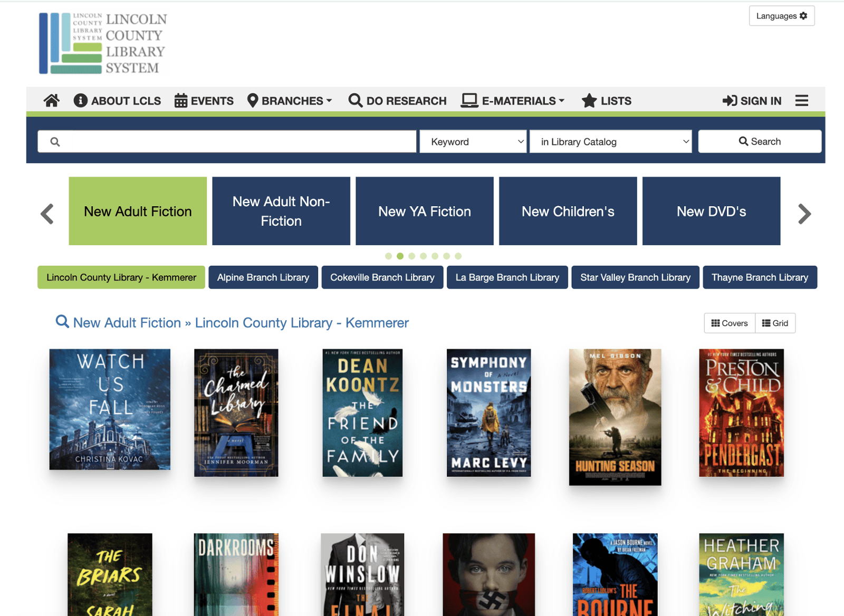844x616 pixels.
Task: Switch to Covers view
Action: 730,323
